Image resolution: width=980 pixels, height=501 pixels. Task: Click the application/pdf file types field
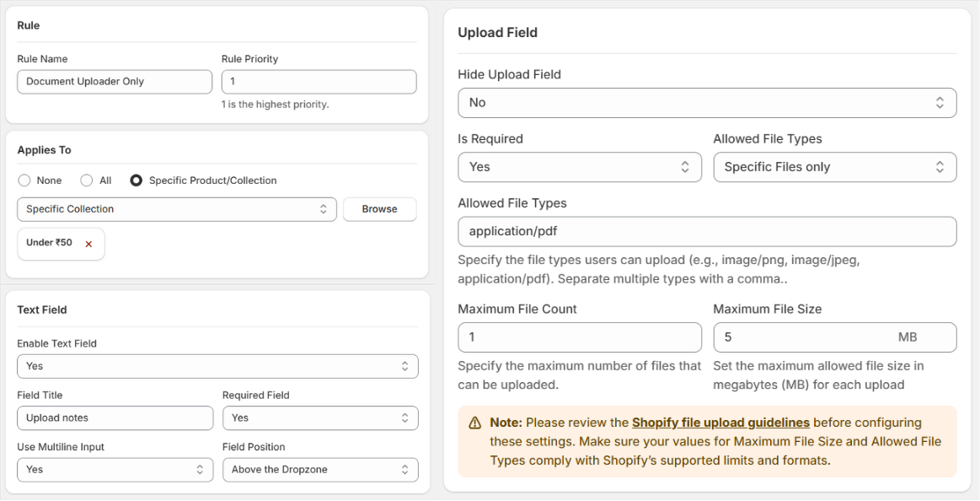pyautogui.click(x=706, y=232)
